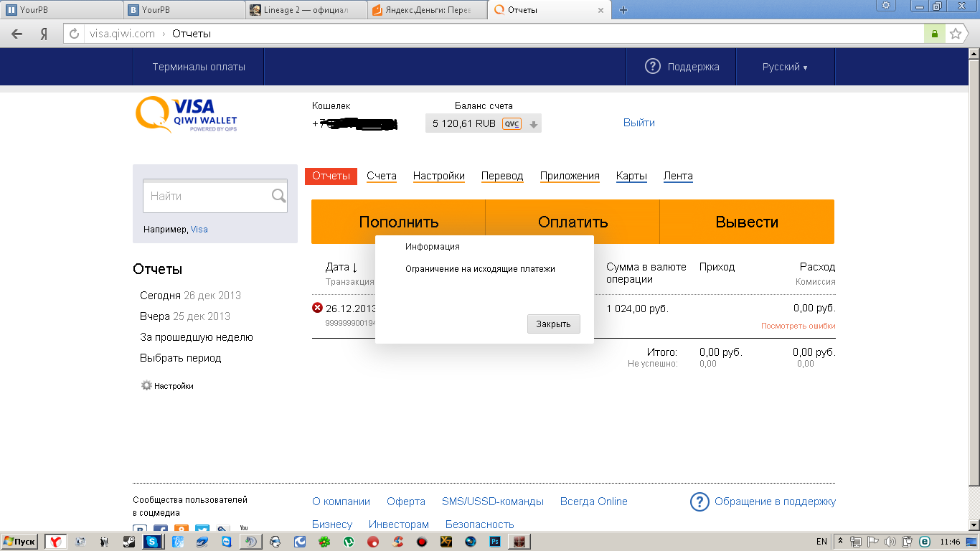This screenshot has width=980, height=551.
Task: Click the Пополнить button
Action: point(398,222)
